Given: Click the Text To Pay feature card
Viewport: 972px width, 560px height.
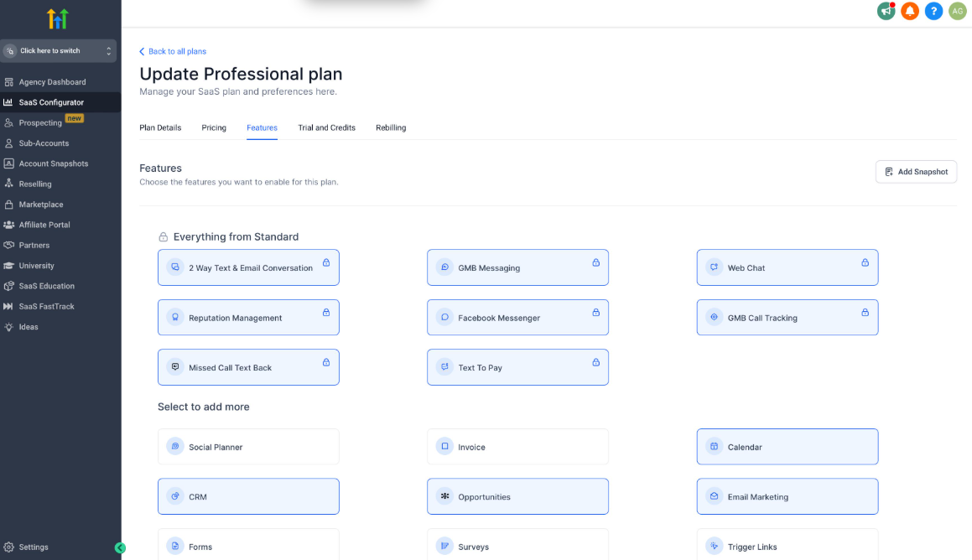Looking at the screenshot, I should click(517, 367).
